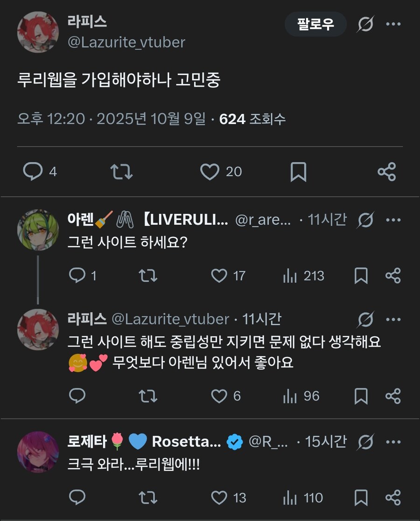This screenshot has width=420, height=521.
Task: Open @Lazurite_vtuber handle link in reply
Action: (170, 319)
